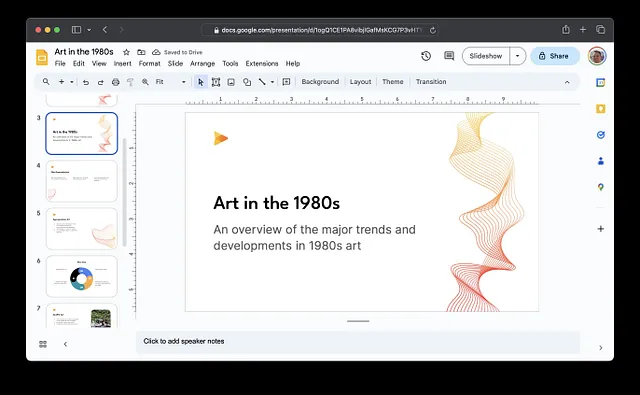Select slide 6 thumbnail with donut chart
This screenshot has width=640, height=395.
82,276
